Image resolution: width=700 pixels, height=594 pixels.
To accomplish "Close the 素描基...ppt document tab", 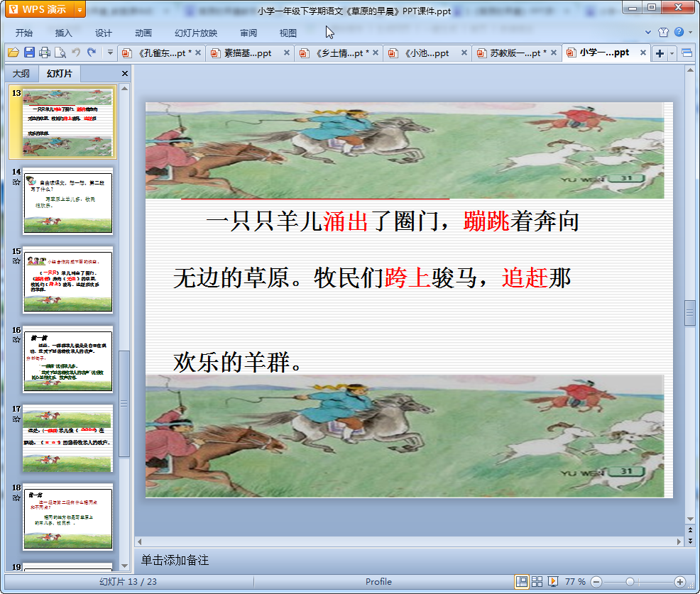I will point(287,53).
